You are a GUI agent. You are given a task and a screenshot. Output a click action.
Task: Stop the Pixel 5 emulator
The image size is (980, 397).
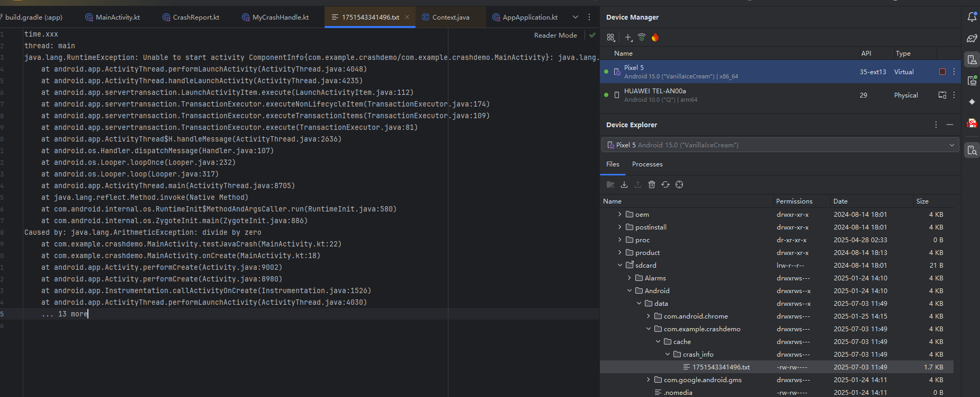coord(942,72)
